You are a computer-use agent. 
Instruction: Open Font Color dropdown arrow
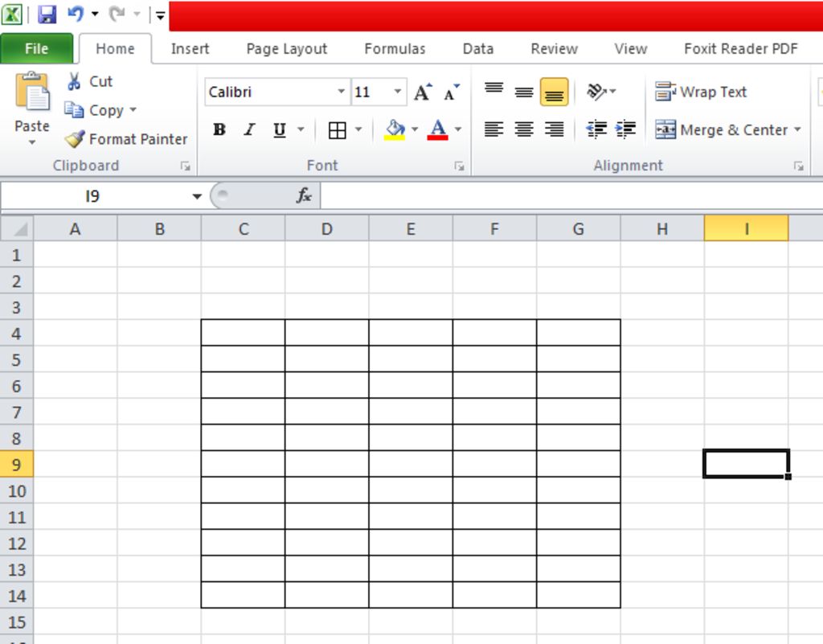coord(458,129)
